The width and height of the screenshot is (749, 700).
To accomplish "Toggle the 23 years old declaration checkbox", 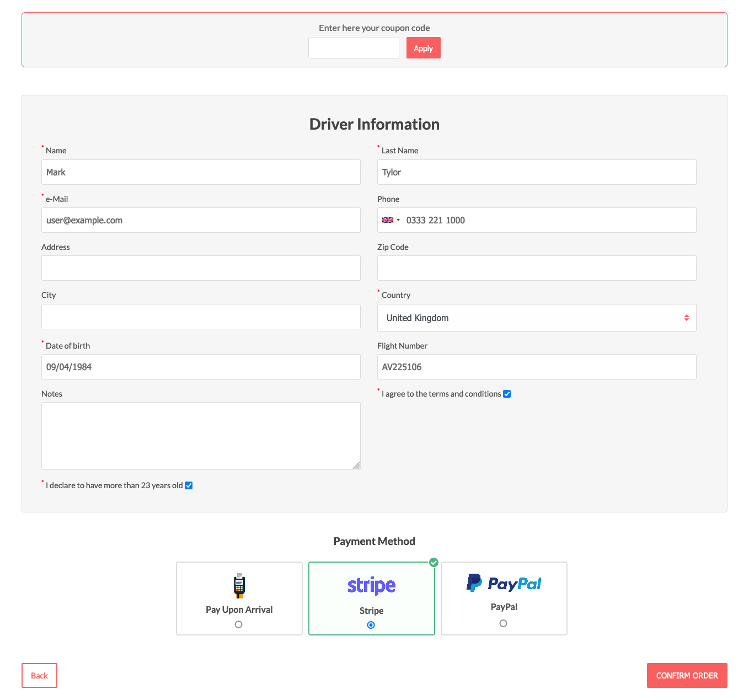I will coord(189,485).
